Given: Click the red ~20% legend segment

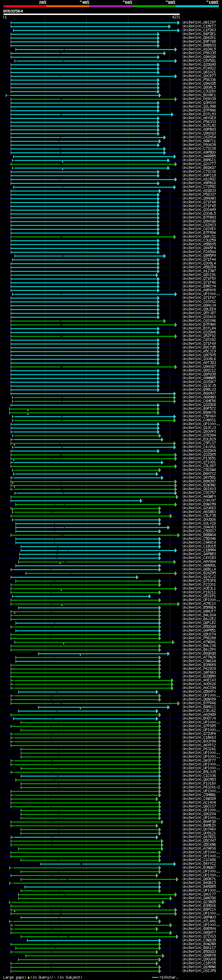Looking at the screenshot, I should point(25,6).
